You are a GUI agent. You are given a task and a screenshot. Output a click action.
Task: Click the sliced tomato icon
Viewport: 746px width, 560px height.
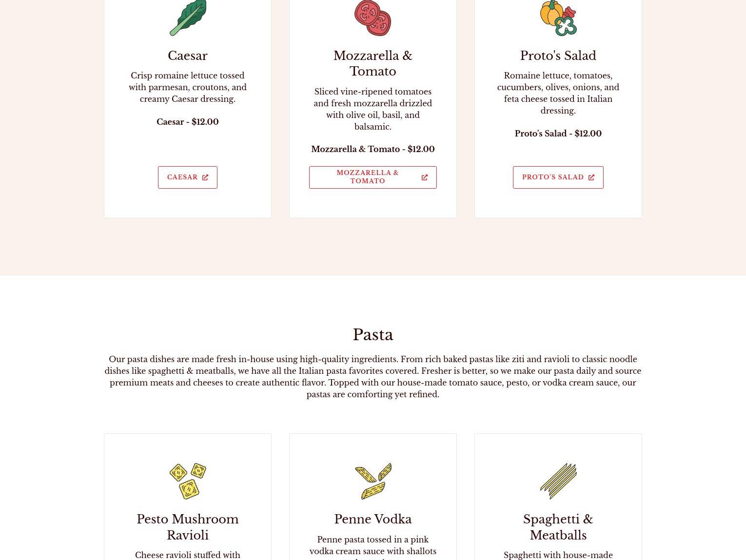(x=373, y=18)
